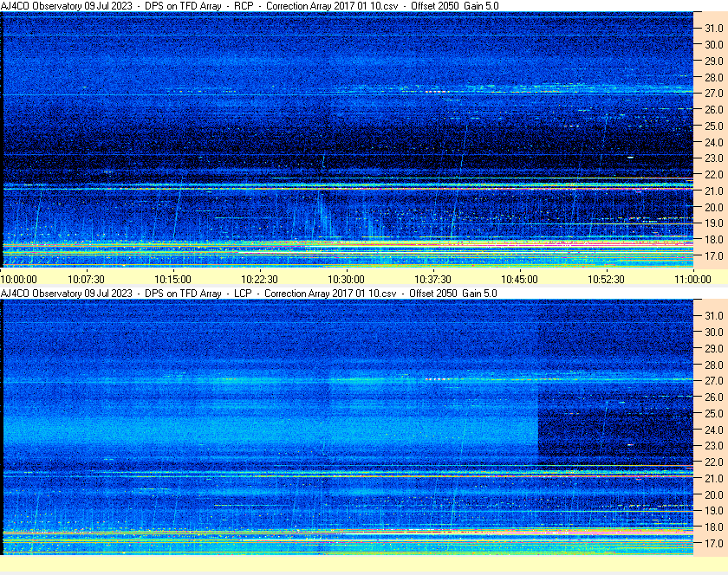The height and width of the screenshot is (575, 728).
Task: Click the 31.0 frequency label on RCP plot
Action: click(714, 29)
